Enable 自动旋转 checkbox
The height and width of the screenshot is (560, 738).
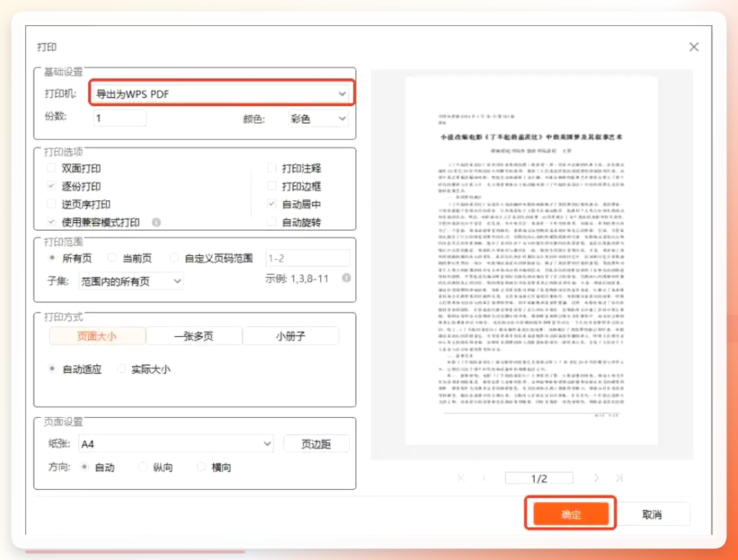[x=271, y=222]
